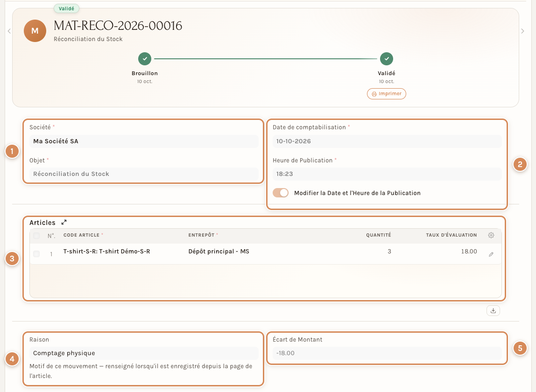The height and width of the screenshot is (392, 536).
Task: Edit the T-shirt-S-R row with pencil icon
Action: click(491, 254)
